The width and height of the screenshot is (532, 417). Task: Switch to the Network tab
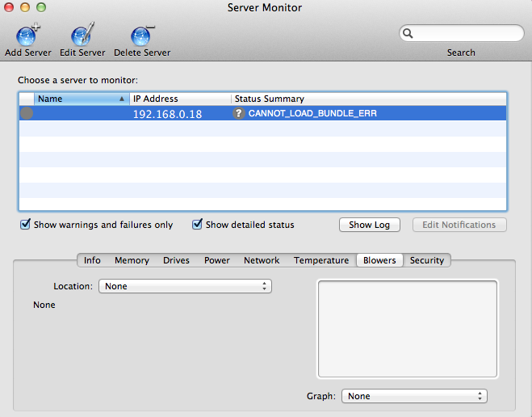coord(262,260)
